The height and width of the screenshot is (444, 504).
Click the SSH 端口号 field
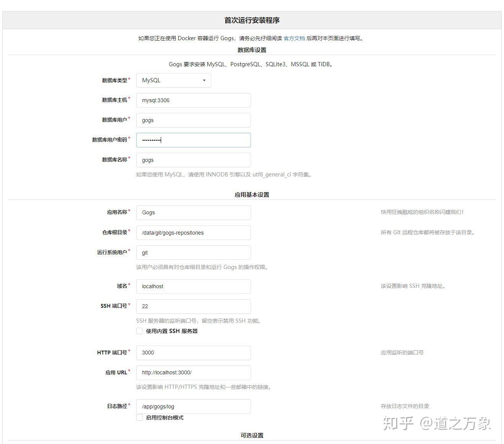[193, 306]
